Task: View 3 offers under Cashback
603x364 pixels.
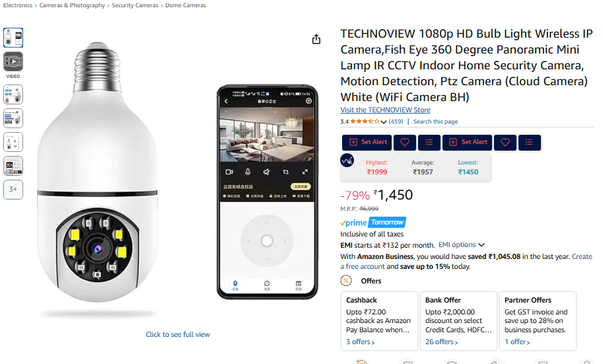Action: click(360, 342)
